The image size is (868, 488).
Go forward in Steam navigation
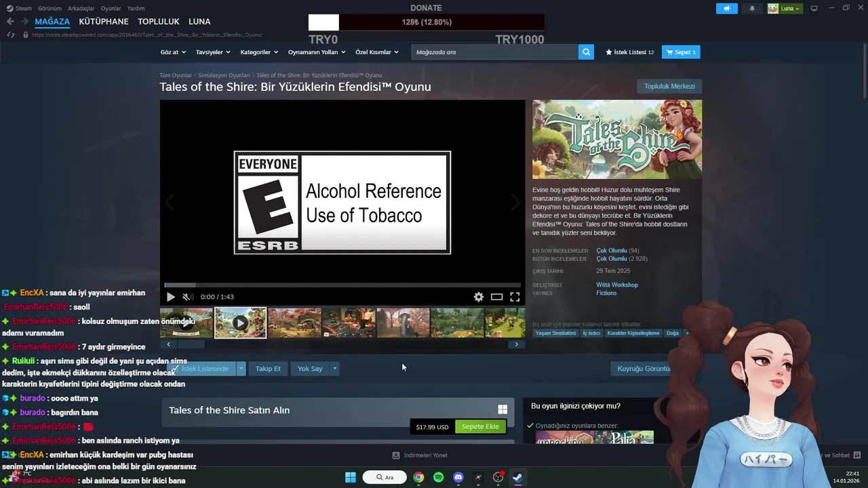[x=25, y=22]
